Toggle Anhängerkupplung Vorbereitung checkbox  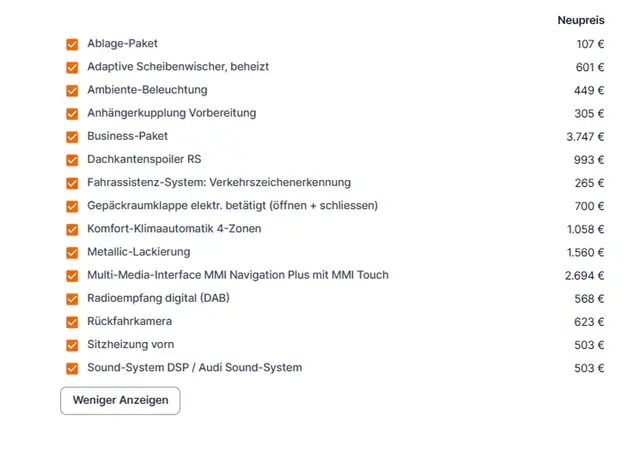pyautogui.click(x=72, y=113)
